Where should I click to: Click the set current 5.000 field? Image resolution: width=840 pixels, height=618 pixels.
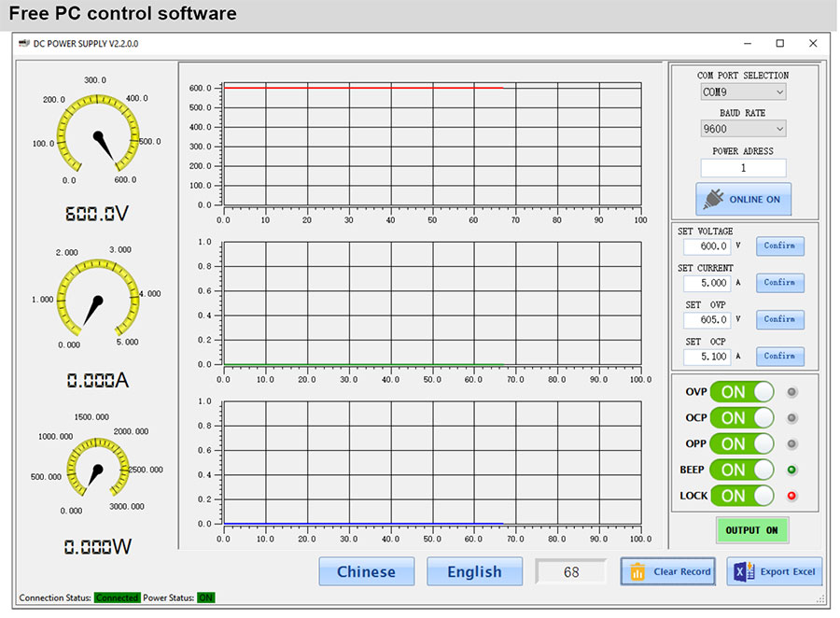[x=707, y=283]
